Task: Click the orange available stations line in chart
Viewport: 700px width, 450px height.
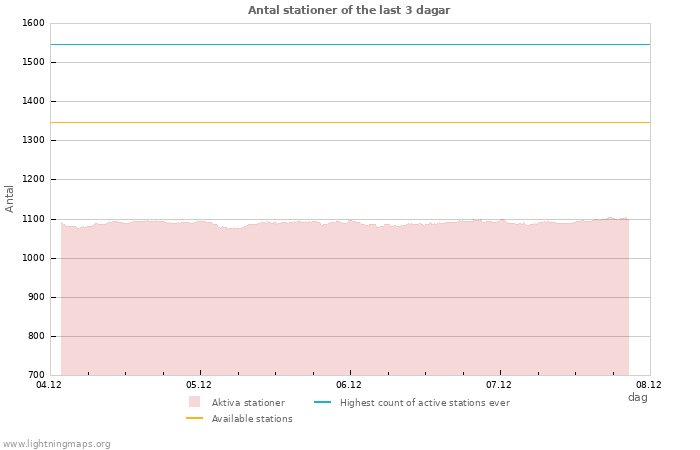Action: 350,122
